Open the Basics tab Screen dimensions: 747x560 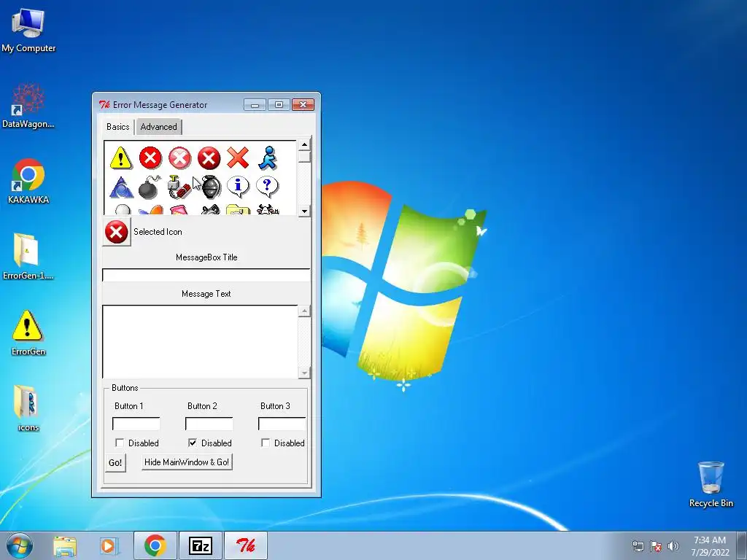click(x=117, y=127)
